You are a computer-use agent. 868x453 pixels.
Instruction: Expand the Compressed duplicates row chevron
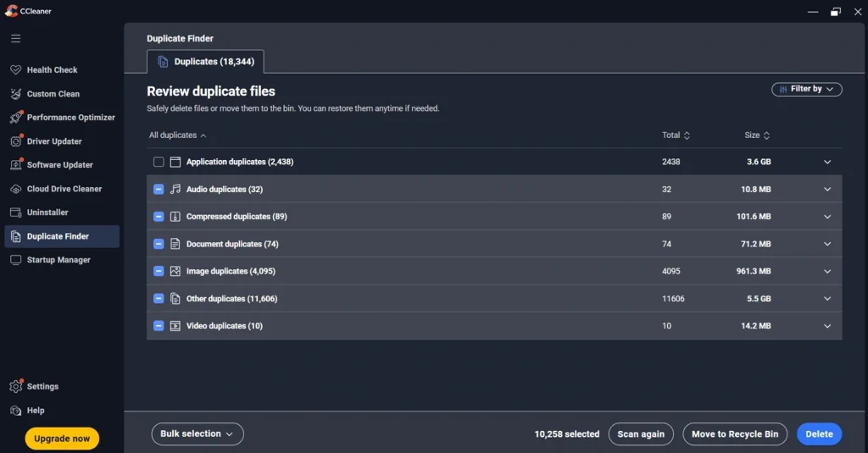point(827,216)
